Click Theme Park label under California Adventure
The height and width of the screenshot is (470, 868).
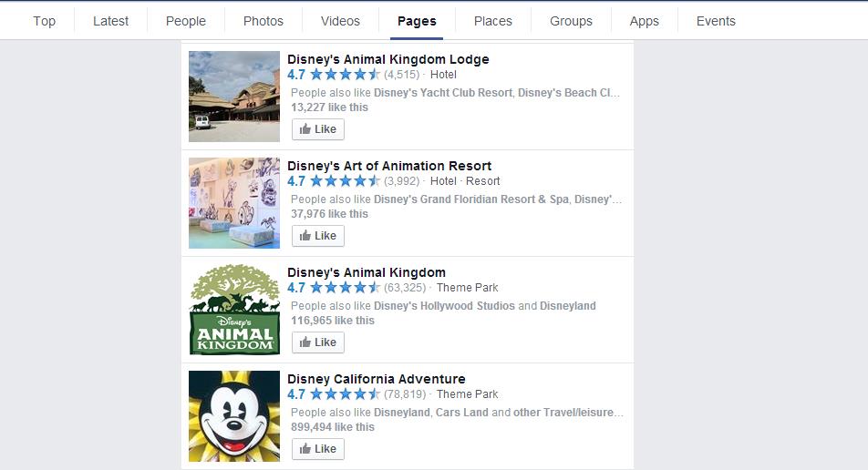click(x=467, y=394)
